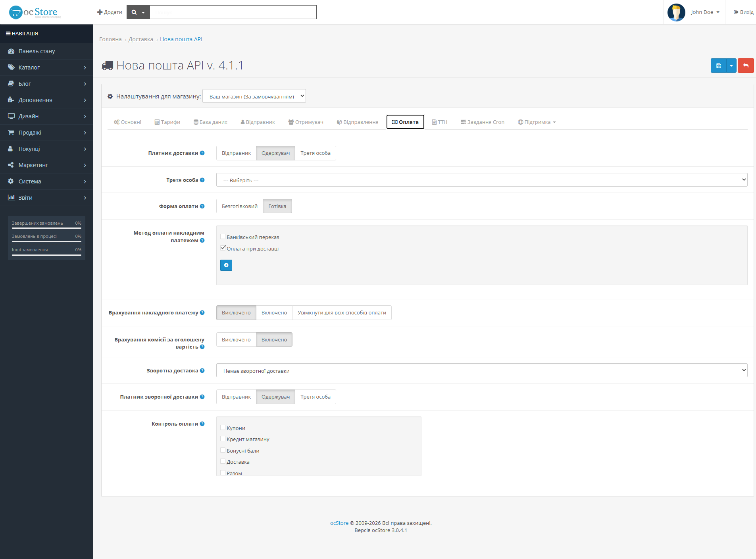Check the Кредит магазину checkbox
This screenshot has width=756, height=559.
pyautogui.click(x=223, y=439)
